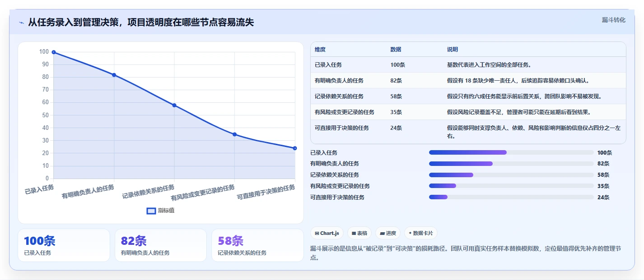
Task: Select the 数据卡片 chip
Action: coord(421,233)
